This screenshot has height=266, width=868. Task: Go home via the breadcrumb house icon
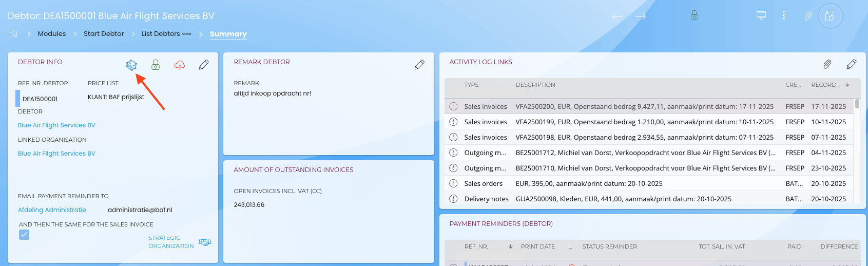click(x=14, y=33)
